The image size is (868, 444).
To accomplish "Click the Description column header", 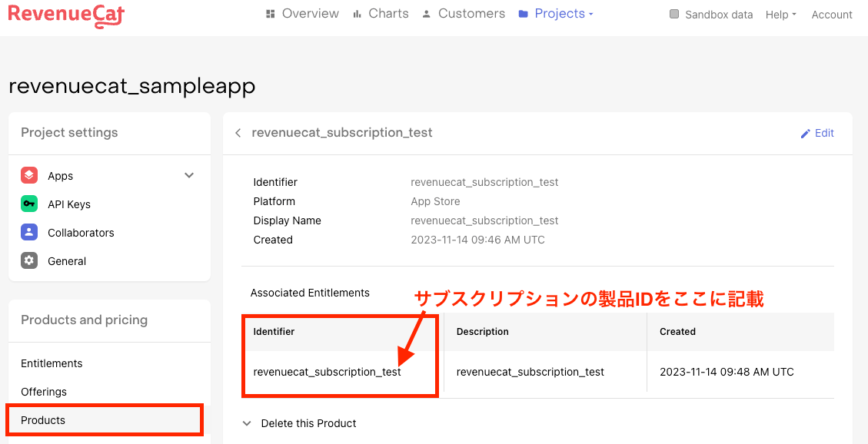I will pos(482,332).
